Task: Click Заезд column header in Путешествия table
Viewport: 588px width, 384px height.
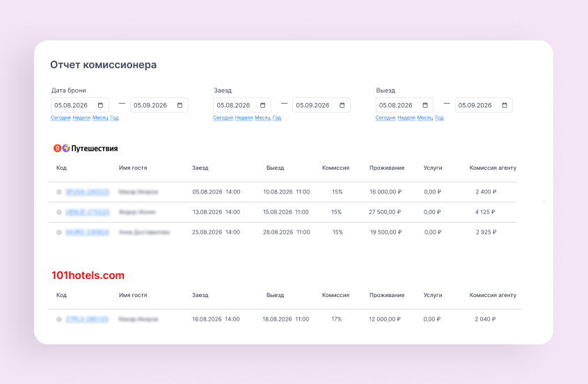Action: [200, 168]
